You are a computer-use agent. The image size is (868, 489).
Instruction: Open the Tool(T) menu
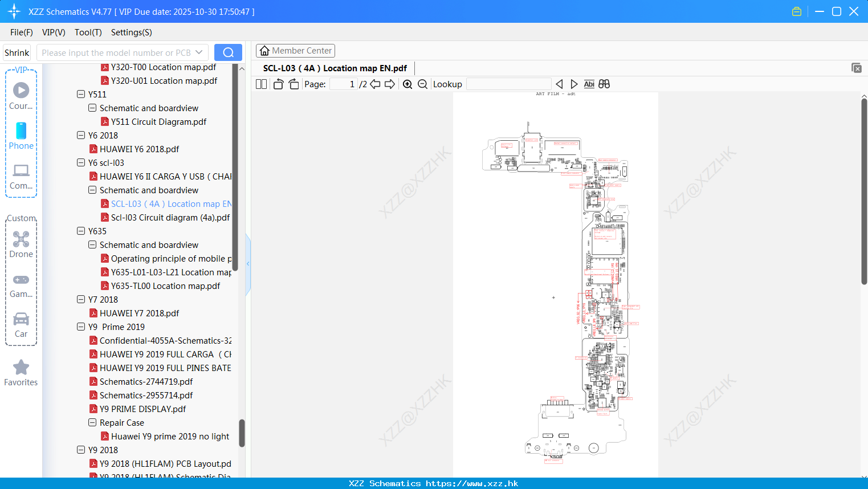pyautogui.click(x=88, y=32)
